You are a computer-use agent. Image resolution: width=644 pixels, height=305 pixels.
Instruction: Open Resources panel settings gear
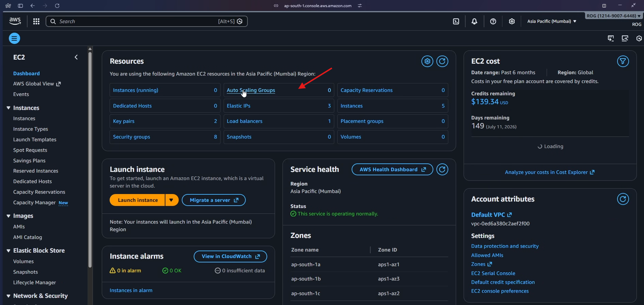coord(427,61)
